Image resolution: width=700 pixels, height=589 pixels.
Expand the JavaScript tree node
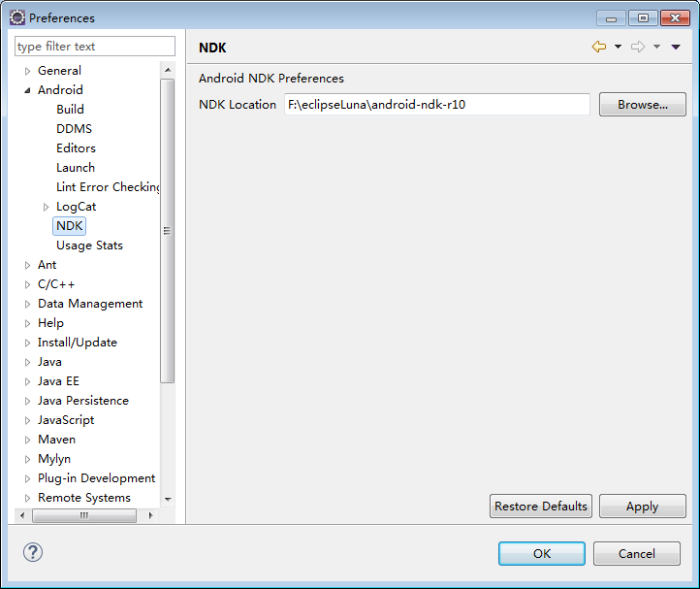point(28,420)
